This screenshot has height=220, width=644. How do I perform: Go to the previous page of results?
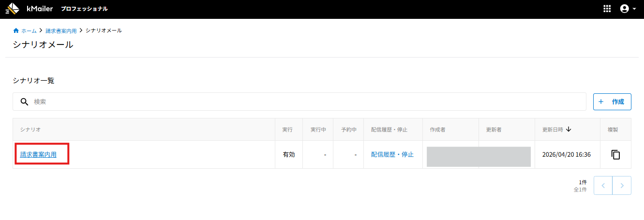coord(603,185)
